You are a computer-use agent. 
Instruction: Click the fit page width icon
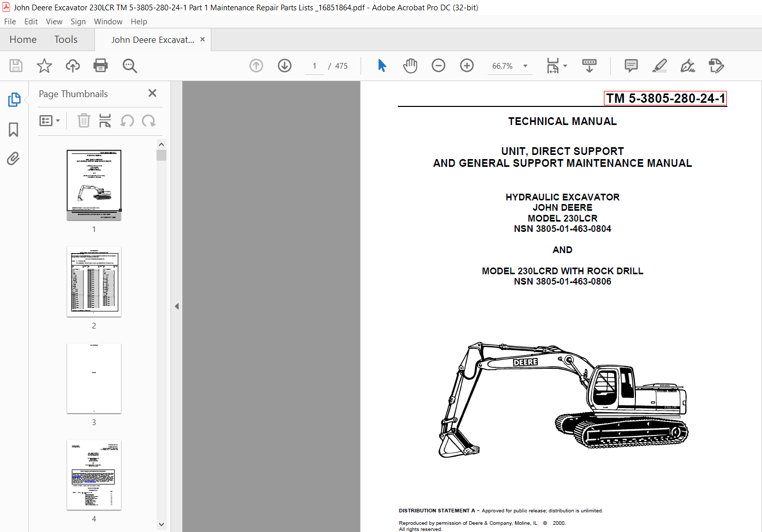(553, 66)
